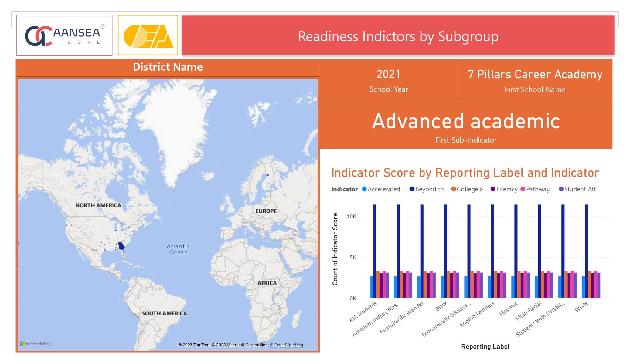Click the Advanced academic sub-indicator card

tap(466, 124)
